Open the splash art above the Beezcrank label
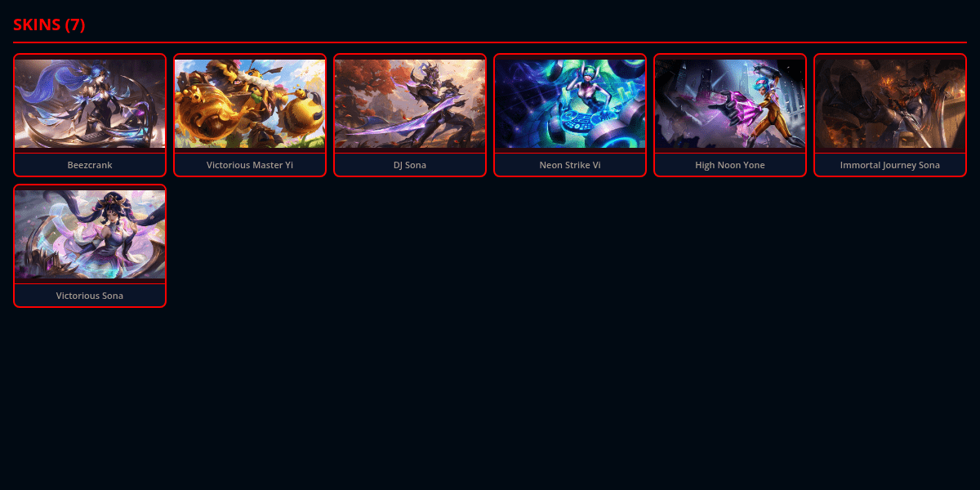 coord(90,104)
